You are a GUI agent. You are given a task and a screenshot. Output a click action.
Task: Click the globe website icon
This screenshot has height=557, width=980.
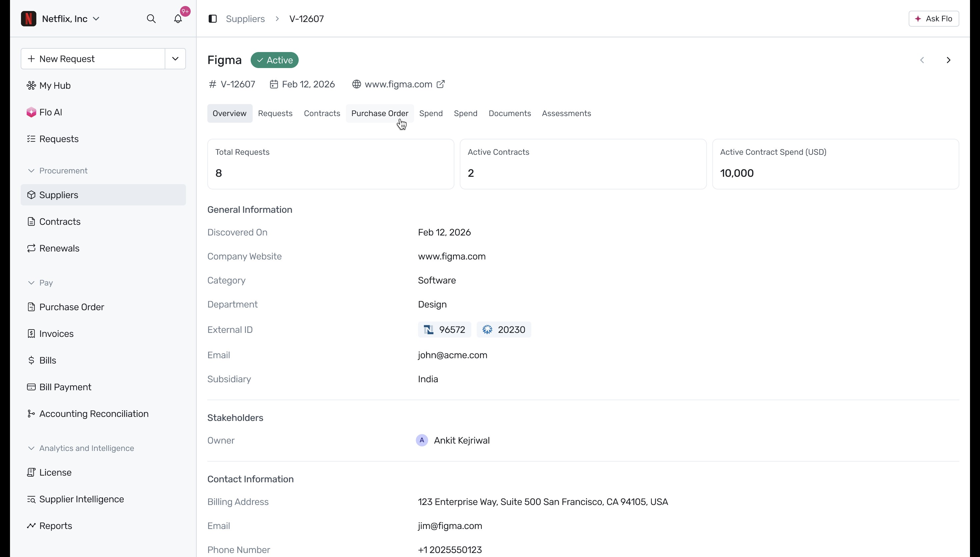click(x=356, y=84)
